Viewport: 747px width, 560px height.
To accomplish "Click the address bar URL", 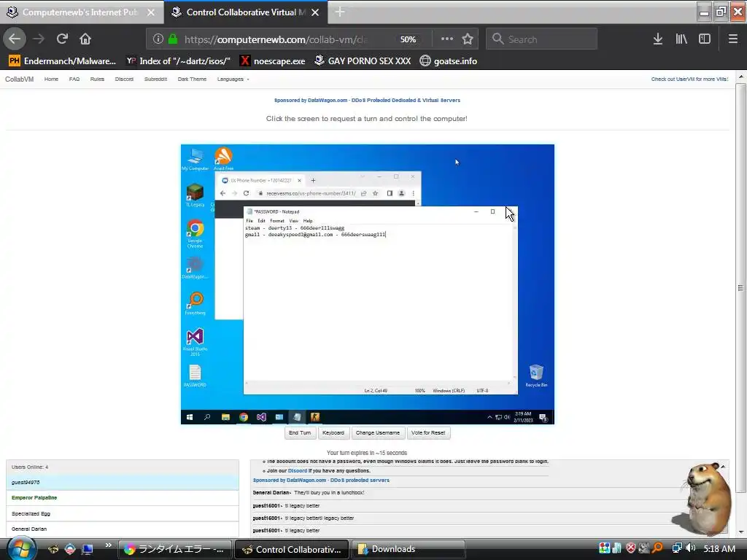I will (x=276, y=39).
